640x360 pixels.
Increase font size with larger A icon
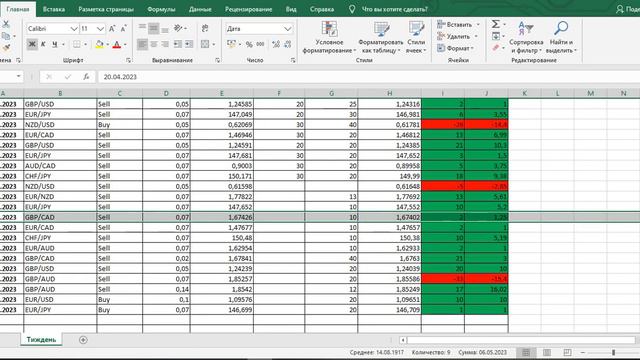(x=112, y=29)
